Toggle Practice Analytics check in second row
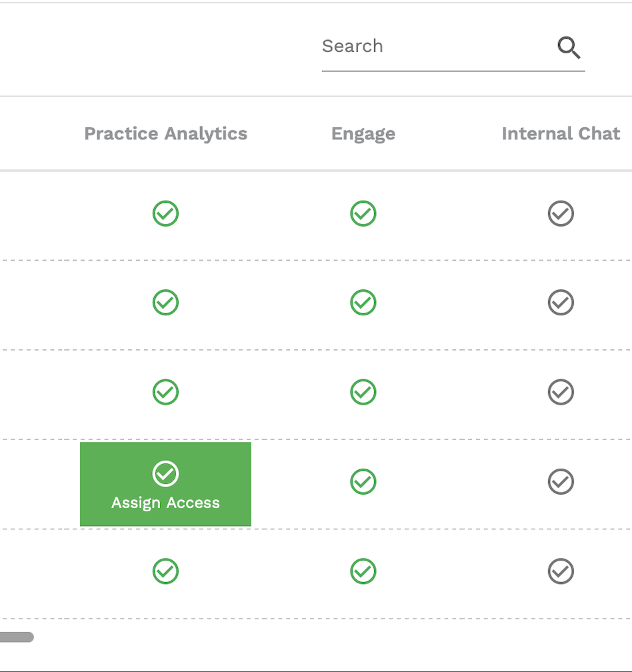This screenshot has height=672, width=632. click(x=165, y=303)
